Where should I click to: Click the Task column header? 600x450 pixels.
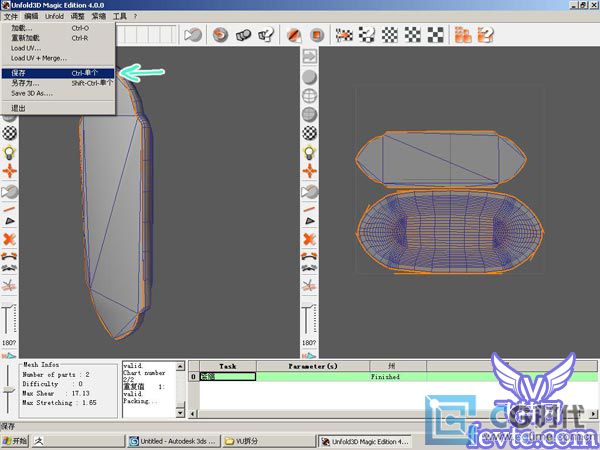tap(228, 366)
